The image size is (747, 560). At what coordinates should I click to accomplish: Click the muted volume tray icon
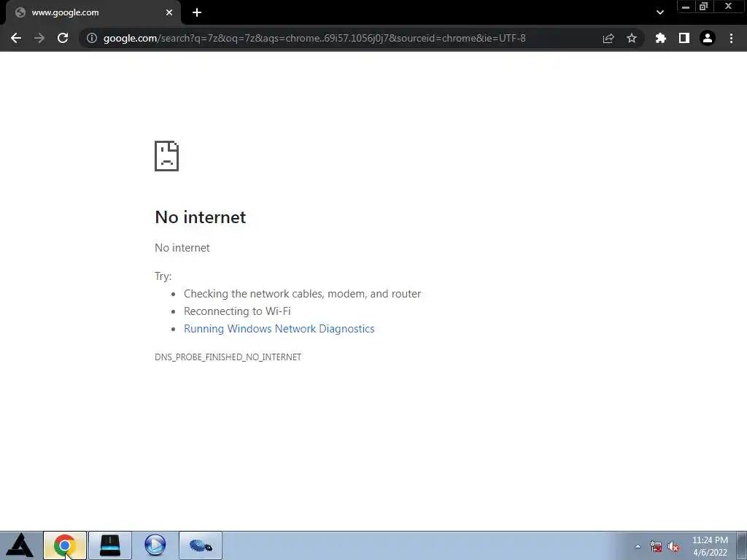tap(673, 546)
